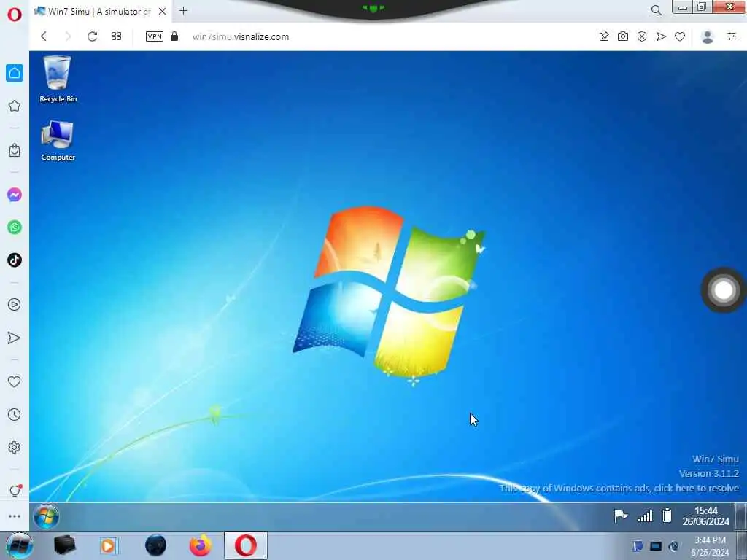
Task: Click the browser Forward arrow
Action: [x=68, y=36]
